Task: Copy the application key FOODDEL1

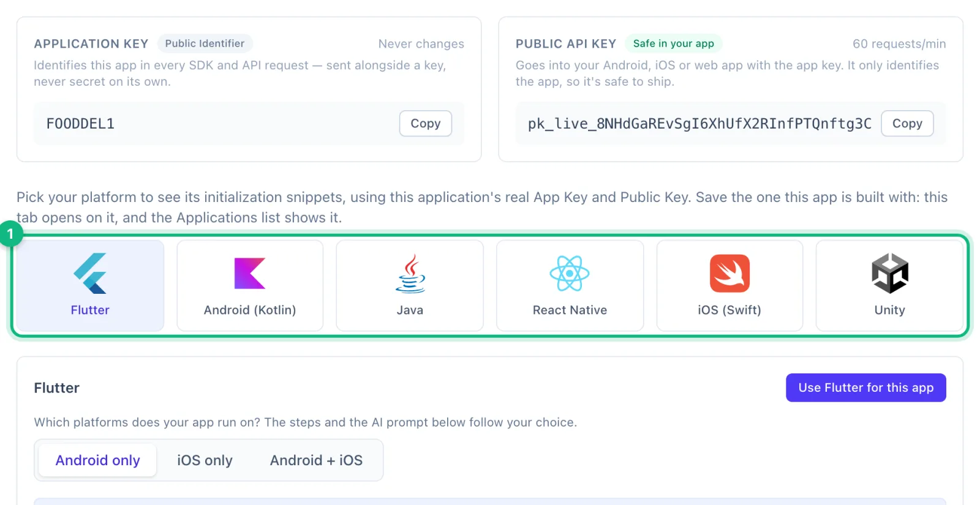Action: [426, 124]
